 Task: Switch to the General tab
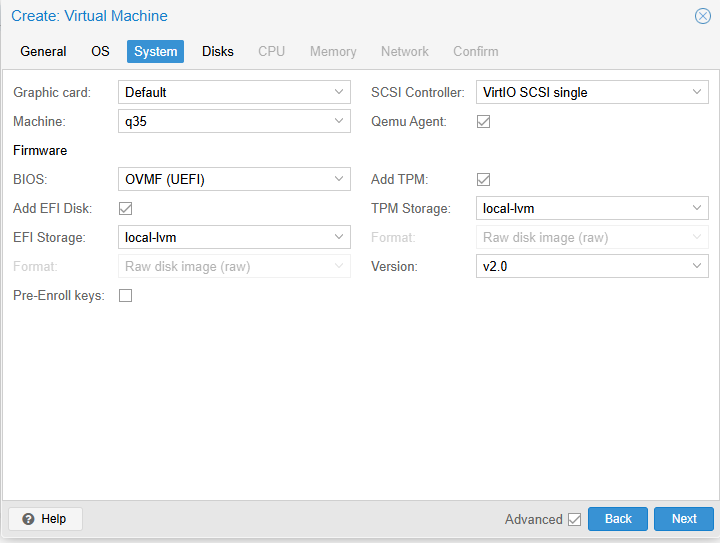[x=43, y=51]
